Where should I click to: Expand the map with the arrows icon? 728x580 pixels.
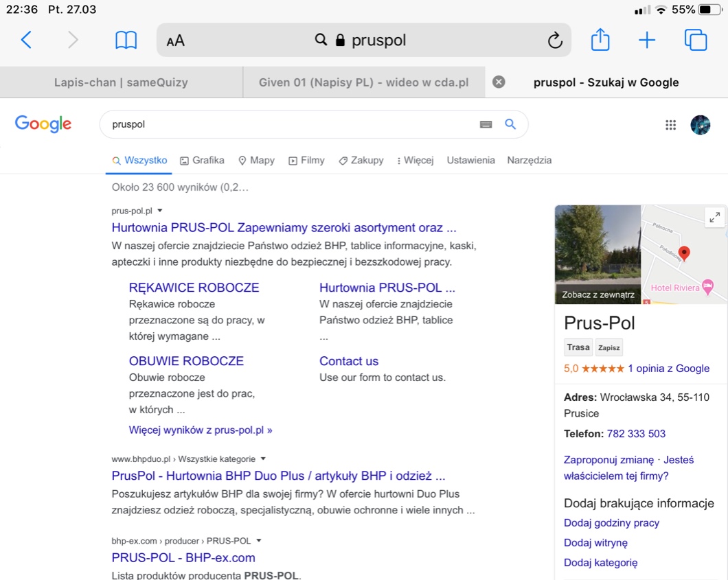coord(715,218)
